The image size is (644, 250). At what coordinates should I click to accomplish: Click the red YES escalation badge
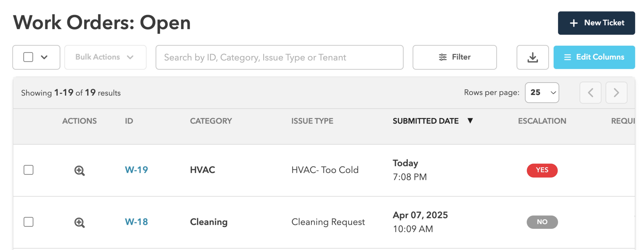point(542,170)
